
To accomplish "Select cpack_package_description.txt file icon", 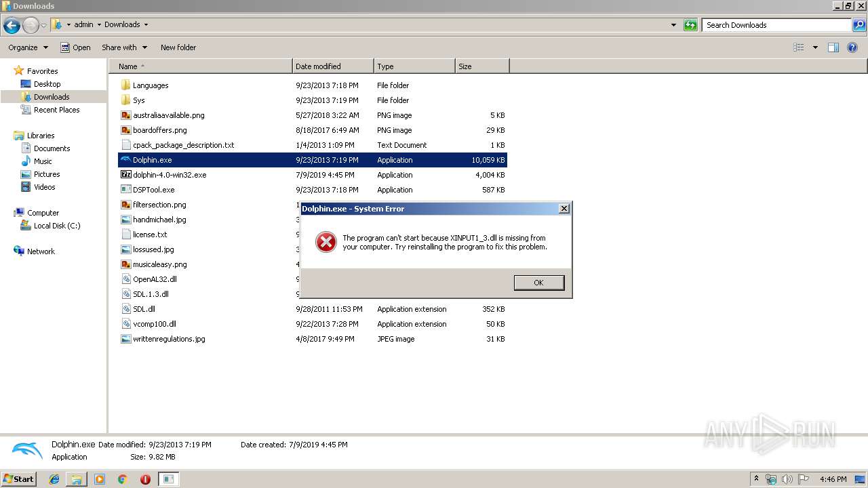I will (x=125, y=145).
